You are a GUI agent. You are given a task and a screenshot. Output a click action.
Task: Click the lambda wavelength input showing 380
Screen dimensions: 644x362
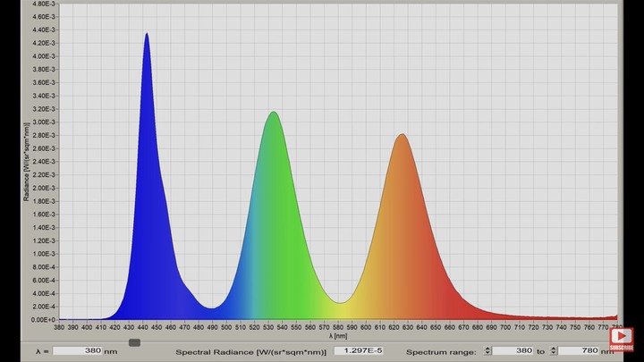[x=78, y=351]
